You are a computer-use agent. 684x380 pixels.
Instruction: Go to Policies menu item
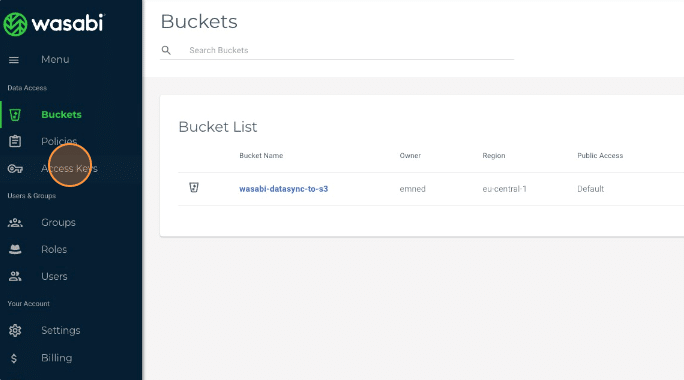[x=59, y=141]
